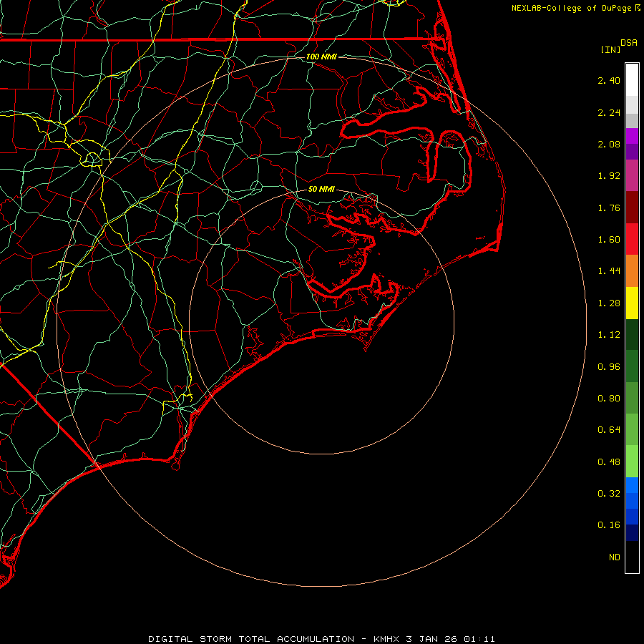Select the yellow legend swatch beside 1.28
The width and height of the screenshot is (644, 644).
(632, 303)
